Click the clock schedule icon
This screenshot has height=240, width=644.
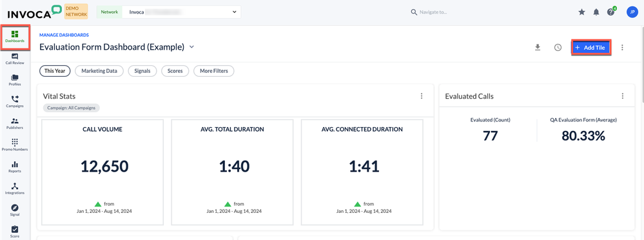[558, 48]
